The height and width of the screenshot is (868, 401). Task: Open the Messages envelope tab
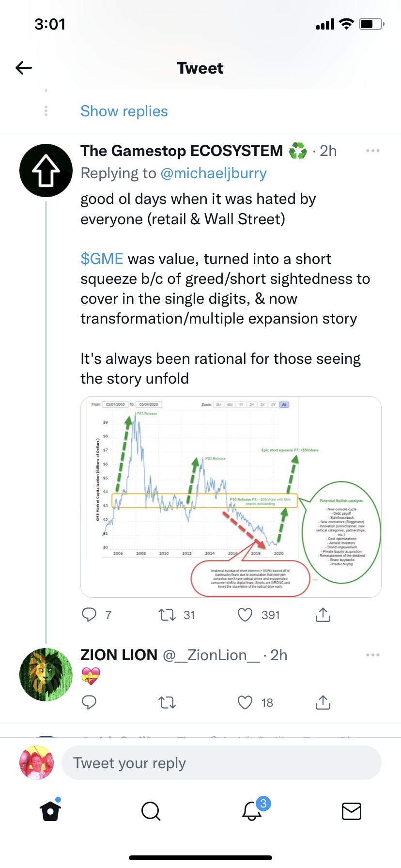pyautogui.click(x=352, y=811)
